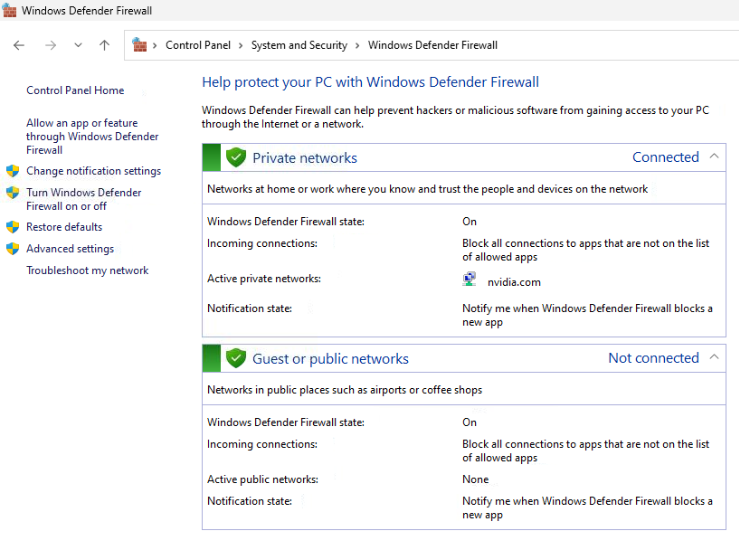Click the Forward navigation arrow
Viewport: 739px width, 539px height.
(50, 45)
